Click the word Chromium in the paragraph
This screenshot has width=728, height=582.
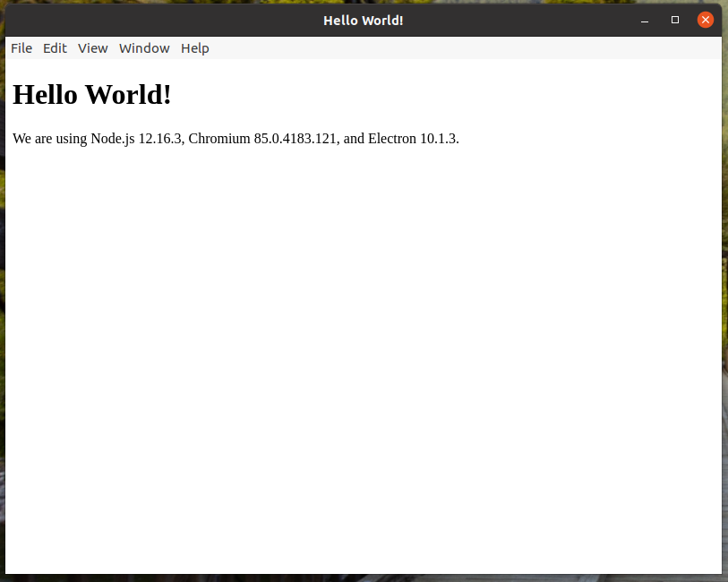pyautogui.click(x=219, y=139)
